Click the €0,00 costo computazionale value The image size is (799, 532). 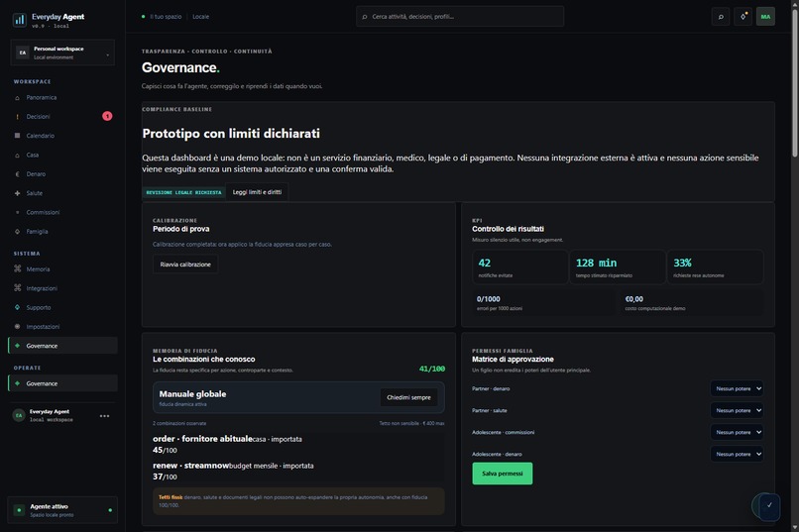(x=633, y=299)
